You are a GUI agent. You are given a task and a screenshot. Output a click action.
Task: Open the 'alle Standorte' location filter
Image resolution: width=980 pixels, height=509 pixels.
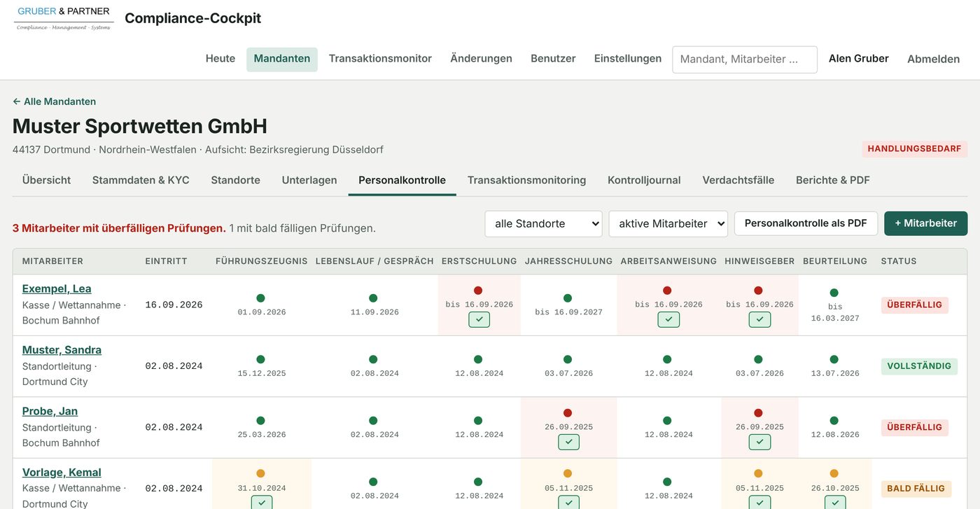(x=544, y=223)
